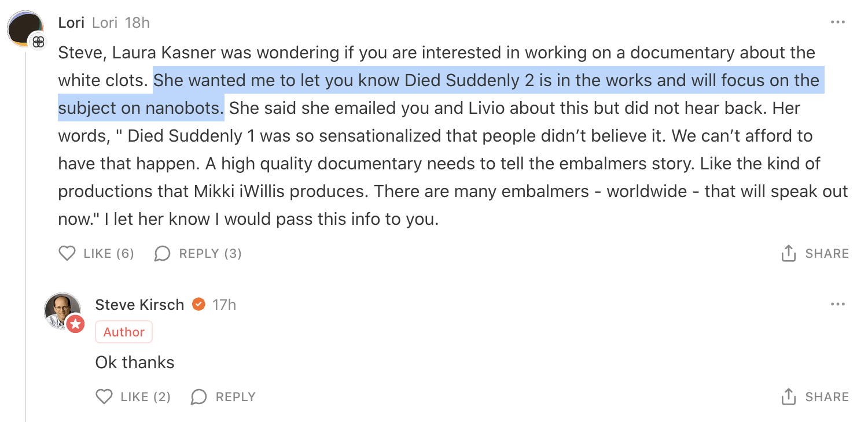Click the orange verified checkmark beside Steve Kirsch
The height and width of the screenshot is (422, 868).
[198, 304]
